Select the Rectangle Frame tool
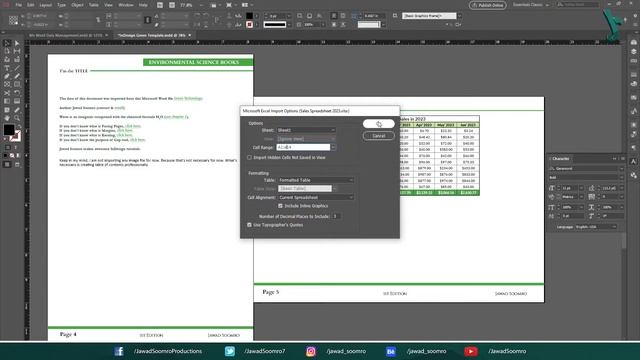Screen dimensions: 640x360 click(x=7, y=84)
